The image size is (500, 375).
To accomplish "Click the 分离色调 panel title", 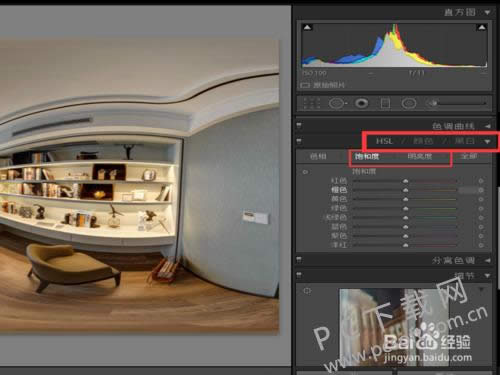I will [x=453, y=260].
